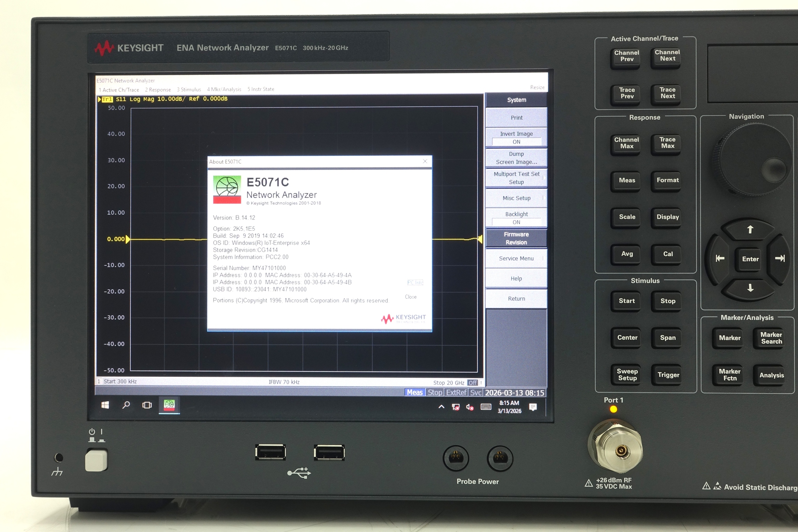798x532 pixels.
Task: Click the IFBW 70 kHz label
Action: point(284,382)
